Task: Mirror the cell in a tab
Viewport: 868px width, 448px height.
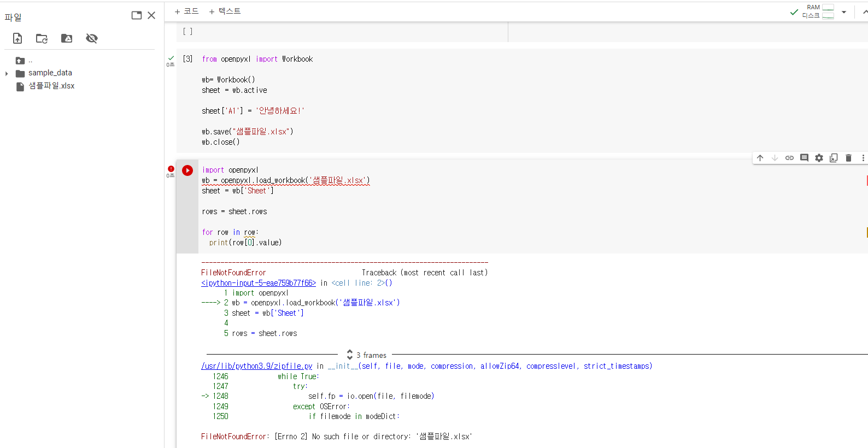Action: (x=834, y=158)
